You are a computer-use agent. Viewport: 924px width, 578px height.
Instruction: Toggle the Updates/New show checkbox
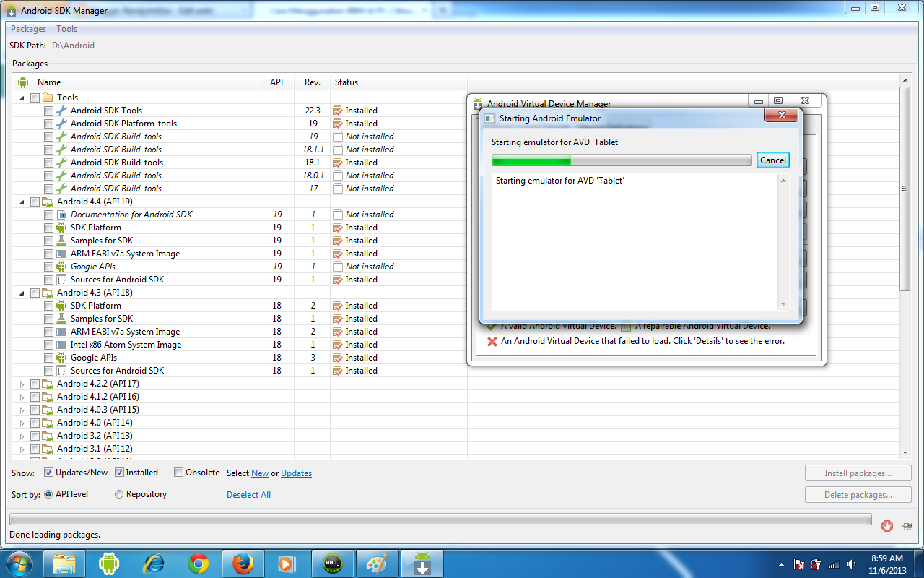click(x=48, y=473)
